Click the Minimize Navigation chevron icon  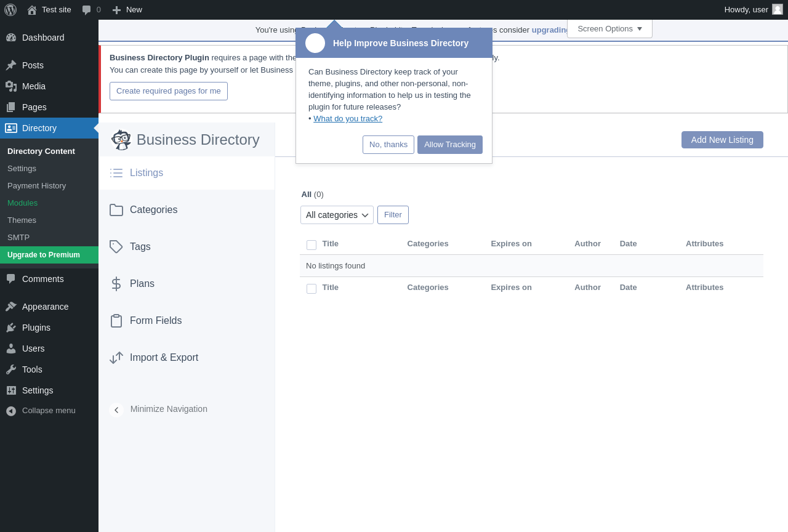116,410
